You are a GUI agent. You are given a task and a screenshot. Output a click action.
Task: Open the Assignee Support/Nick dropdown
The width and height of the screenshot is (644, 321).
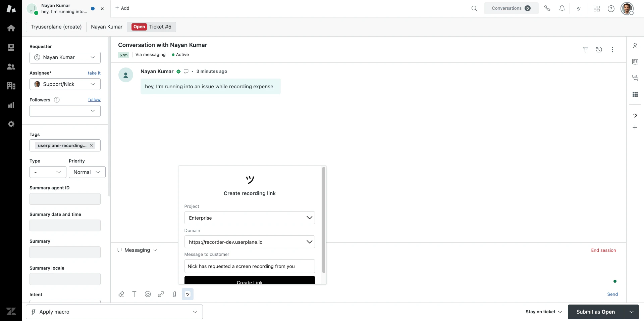(x=65, y=84)
